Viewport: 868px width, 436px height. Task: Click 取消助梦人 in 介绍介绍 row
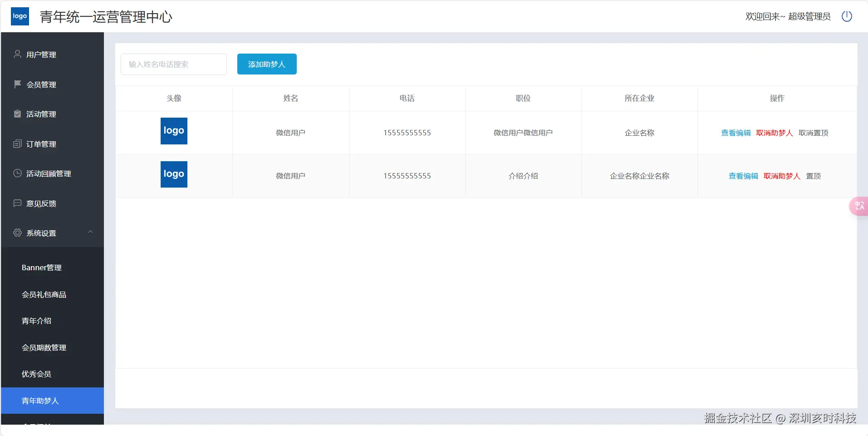click(x=782, y=176)
